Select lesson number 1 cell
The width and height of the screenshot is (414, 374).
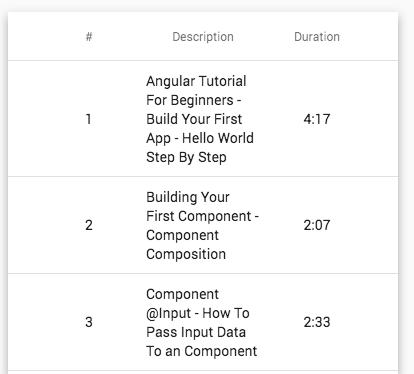[89, 119]
